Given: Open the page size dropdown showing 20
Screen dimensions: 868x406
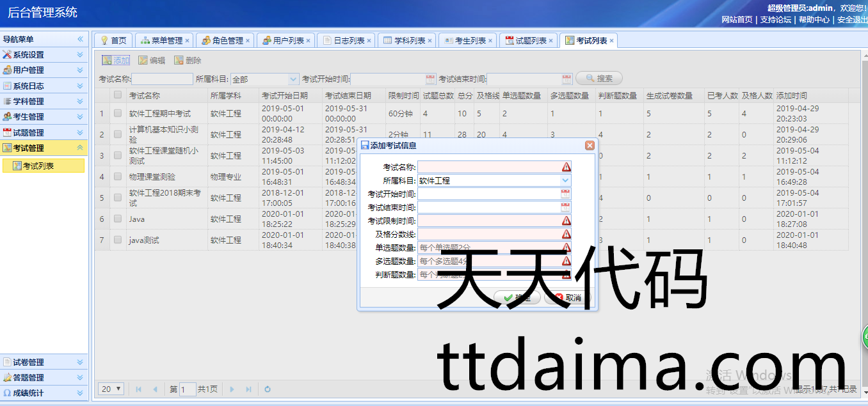Looking at the screenshot, I should point(111,389).
